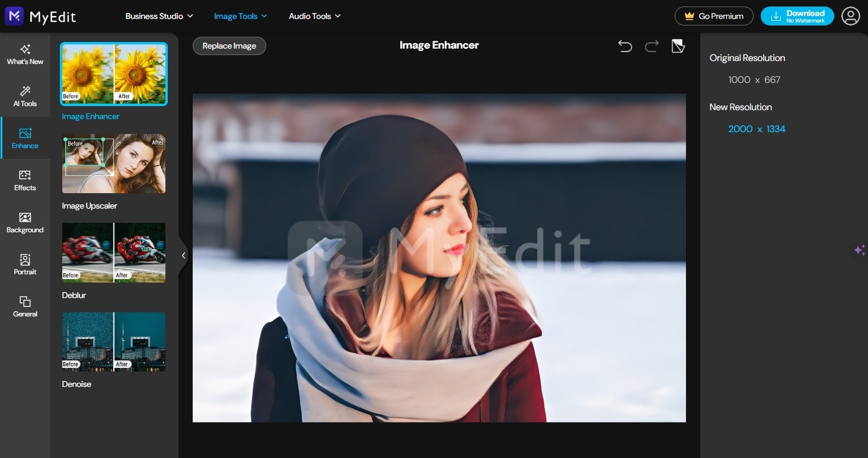Open the What's New panel
868x458 pixels.
coord(25,54)
